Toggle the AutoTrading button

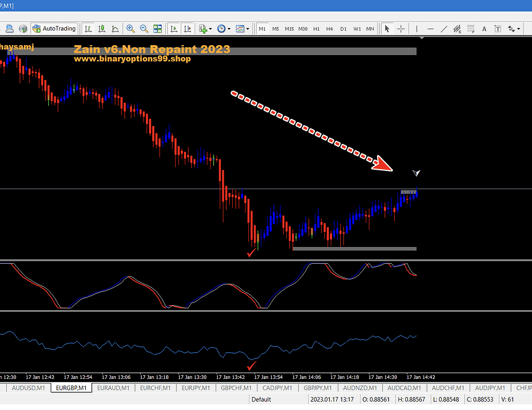(x=54, y=29)
